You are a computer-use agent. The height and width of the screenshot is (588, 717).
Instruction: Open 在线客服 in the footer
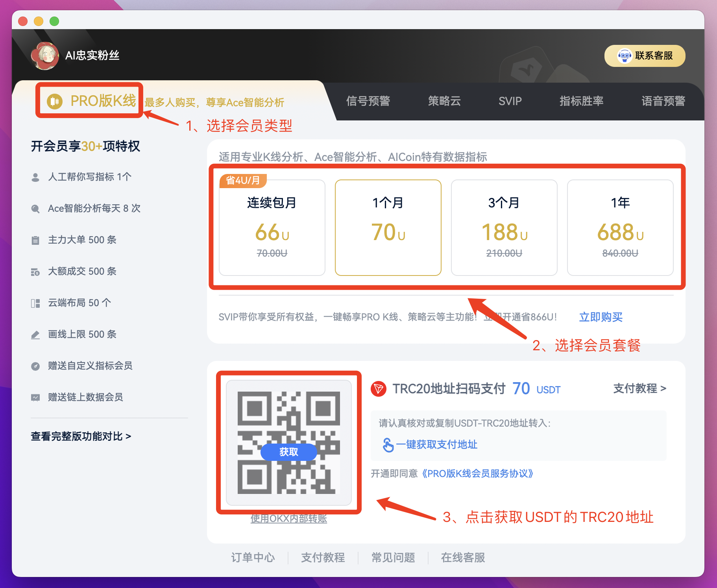pyautogui.click(x=463, y=557)
